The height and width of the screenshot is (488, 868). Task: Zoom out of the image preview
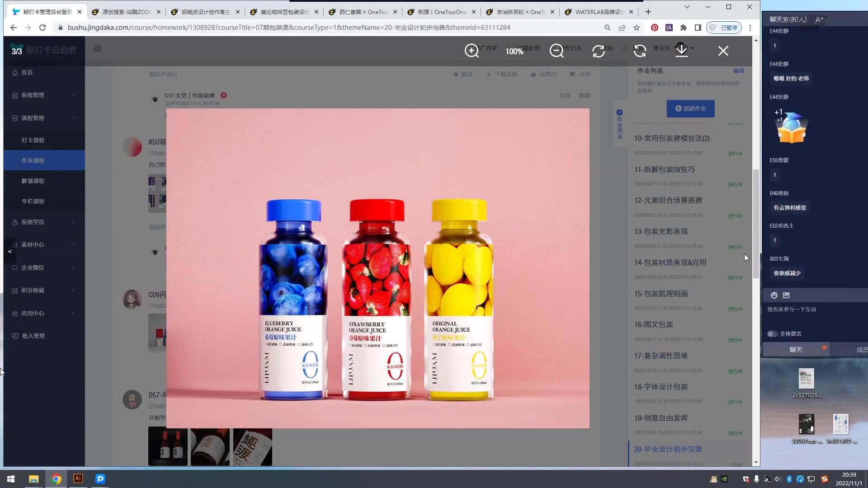557,51
